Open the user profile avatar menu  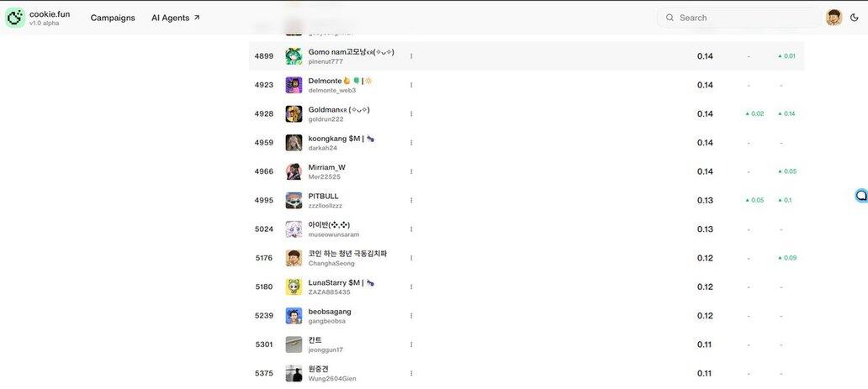coord(834,18)
